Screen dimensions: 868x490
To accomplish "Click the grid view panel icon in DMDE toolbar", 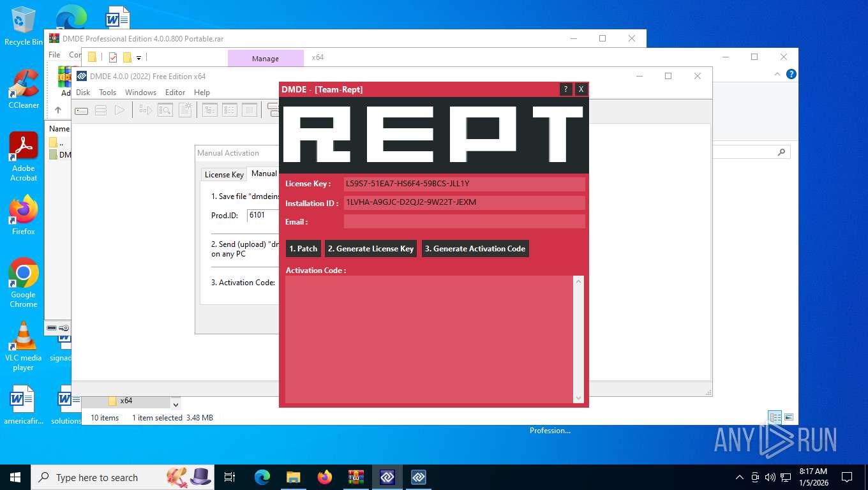I will click(x=249, y=110).
